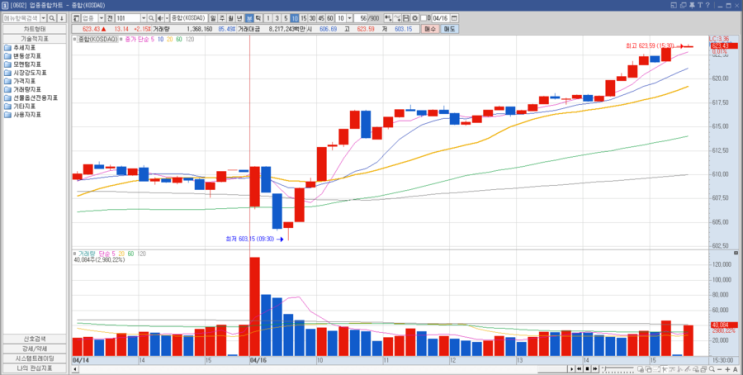Open the calendar date picker icon
The height and width of the screenshot is (375, 743).
coord(454,18)
